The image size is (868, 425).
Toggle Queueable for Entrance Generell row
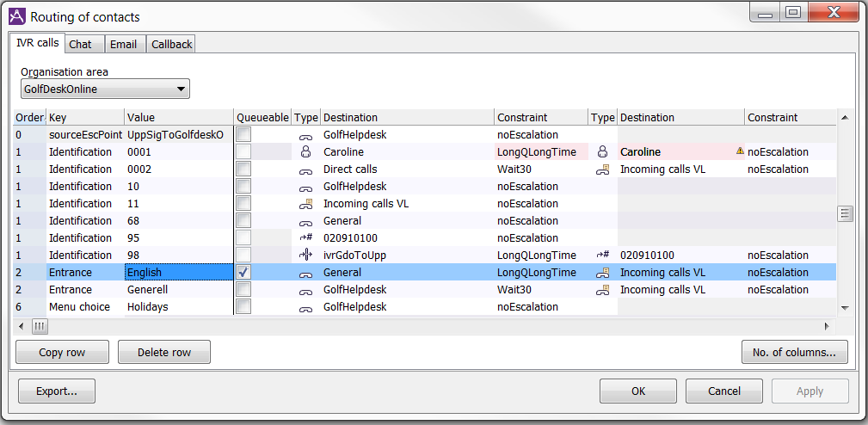pyautogui.click(x=243, y=289)
